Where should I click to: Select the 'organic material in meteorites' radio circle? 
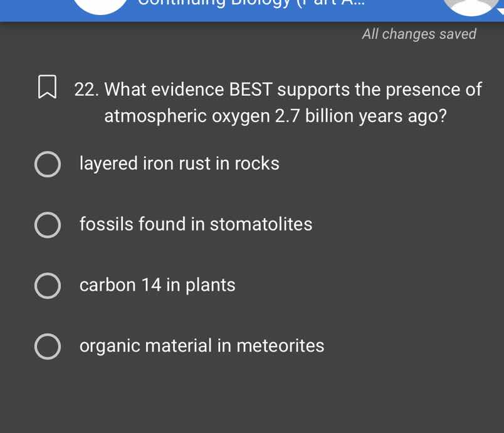(48, 345)
